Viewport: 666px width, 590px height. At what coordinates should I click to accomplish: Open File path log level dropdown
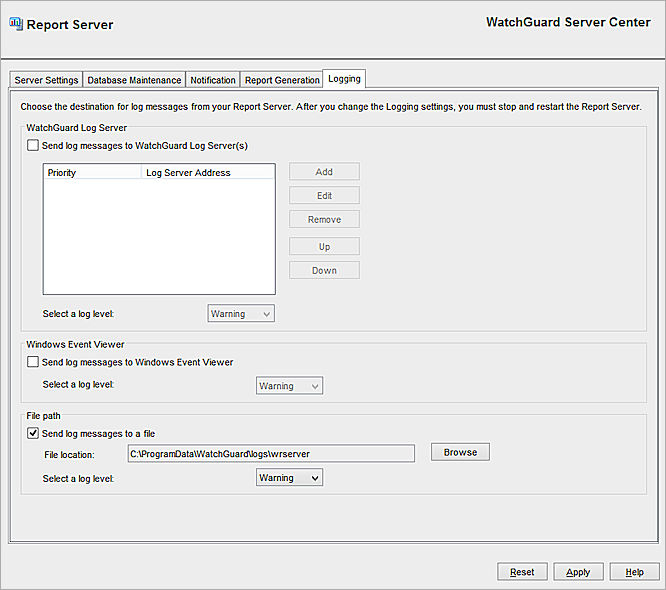coord(290,478)
